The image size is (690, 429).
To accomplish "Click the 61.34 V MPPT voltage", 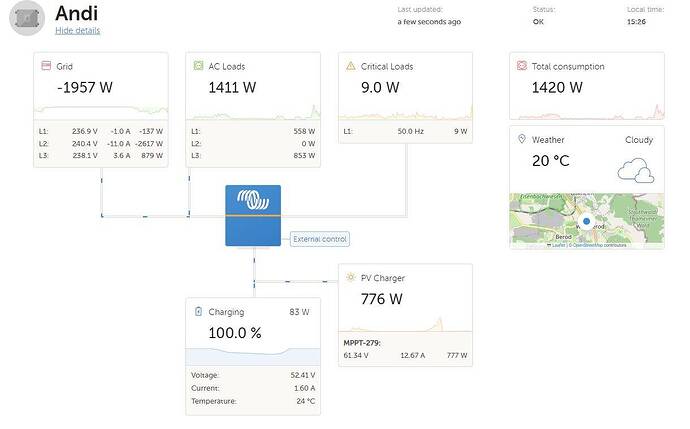I will click(356, 355).
